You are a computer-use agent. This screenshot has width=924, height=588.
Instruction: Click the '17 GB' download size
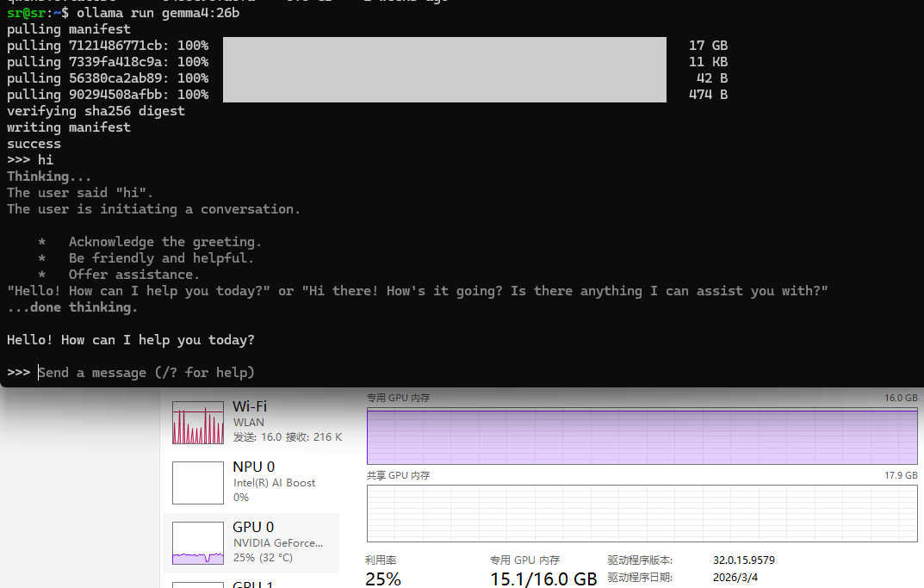click(709, 46)
